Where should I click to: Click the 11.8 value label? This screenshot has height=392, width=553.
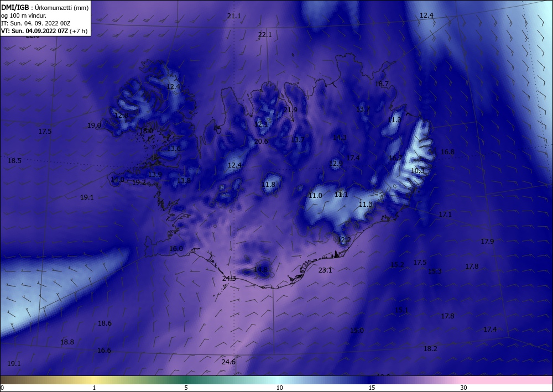pyautogui.click(x=268, y=184)
